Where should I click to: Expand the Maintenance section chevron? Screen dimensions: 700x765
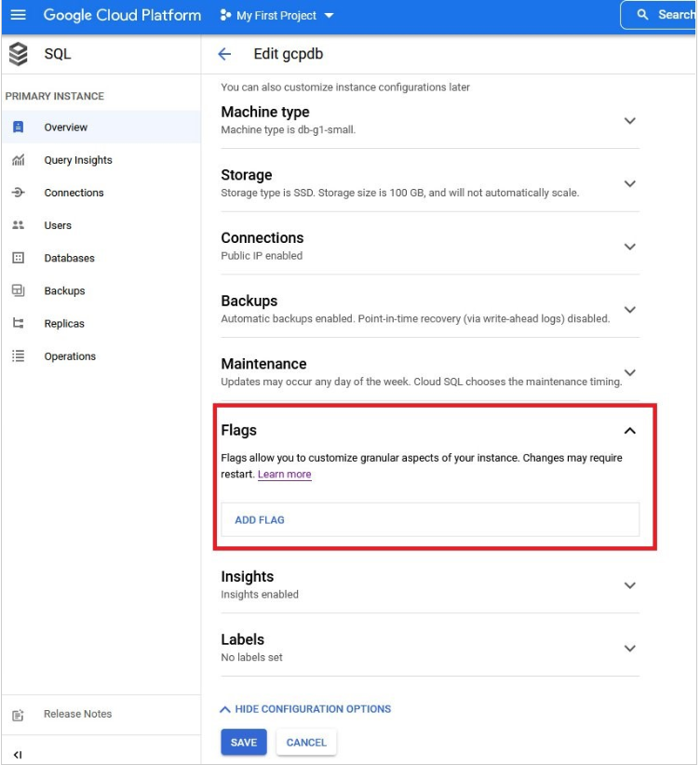(x=630, y=373)
